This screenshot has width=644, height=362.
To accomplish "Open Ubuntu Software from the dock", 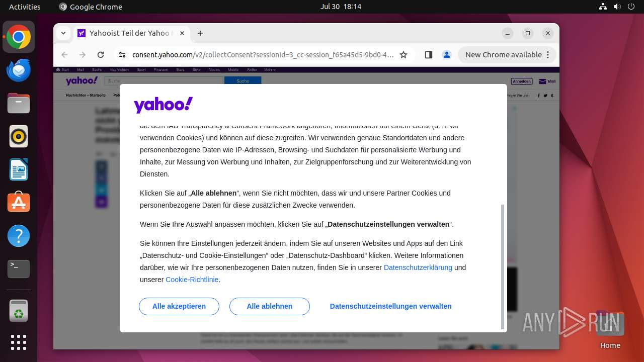I will coord(19,203).
